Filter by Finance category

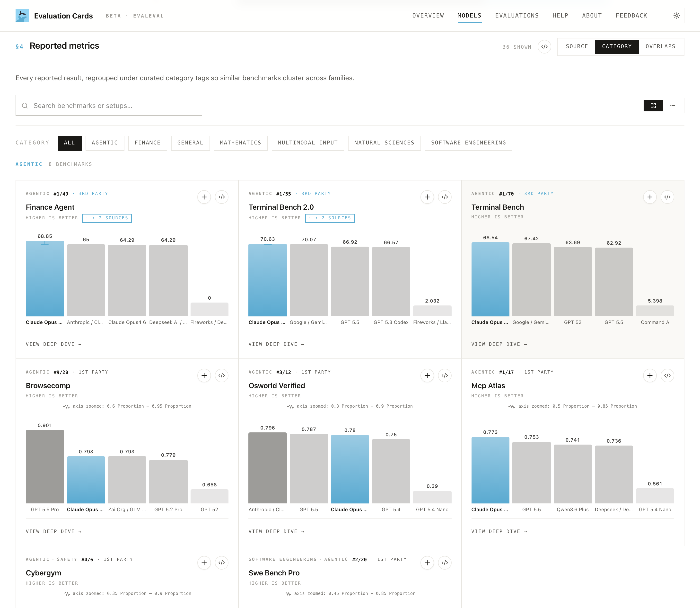pos(148,143)
